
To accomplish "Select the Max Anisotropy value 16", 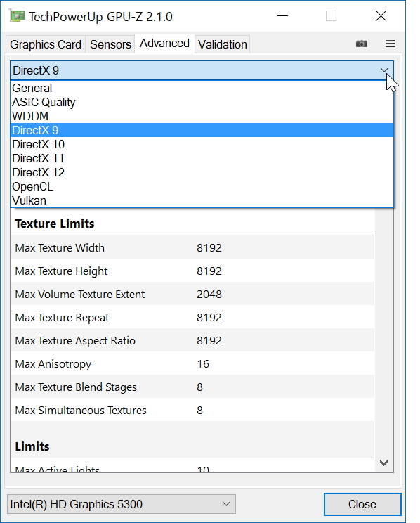I will pyautogui.click(x=203, y=363).
